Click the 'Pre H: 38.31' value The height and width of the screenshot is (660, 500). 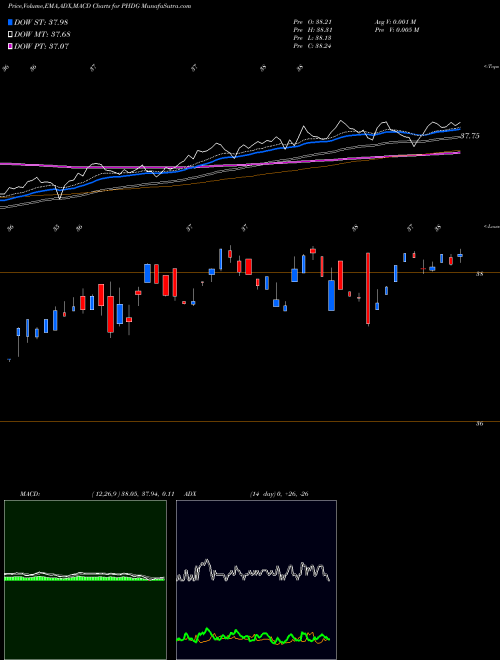tap(312, 30)
